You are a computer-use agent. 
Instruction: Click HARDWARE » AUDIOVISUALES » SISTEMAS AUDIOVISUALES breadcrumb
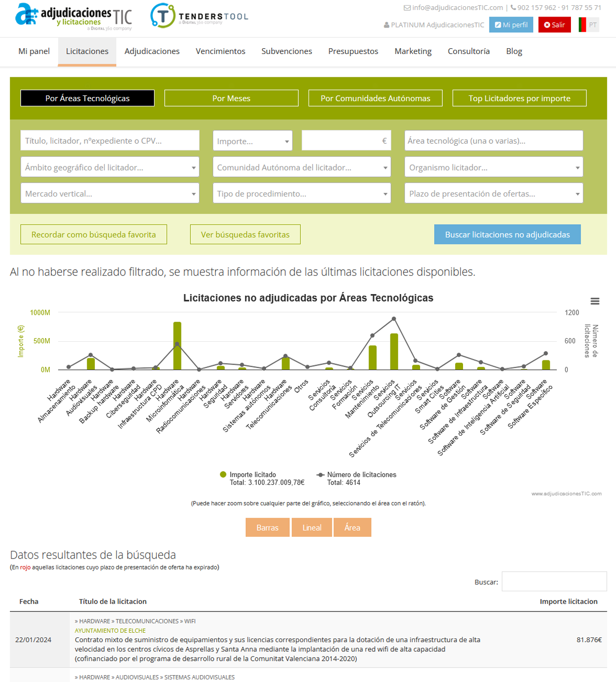click(x=155, y=677)
